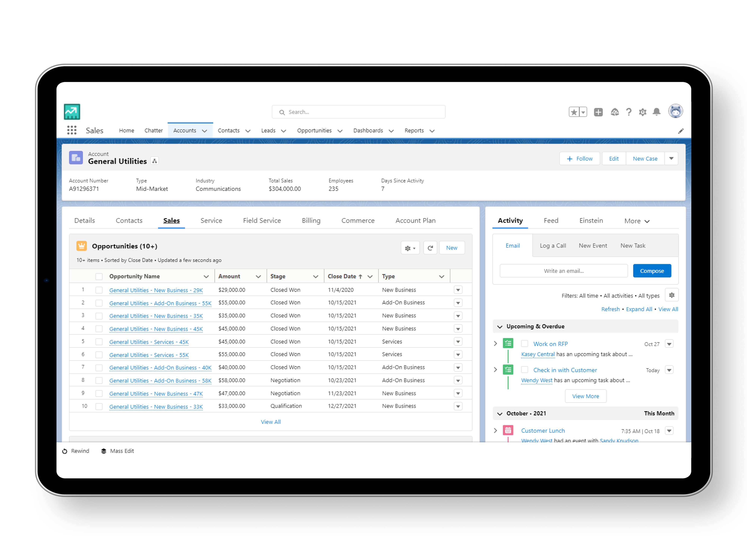747x560 pixels.
Task: Open global actions plus icon
Action: [598, 112]
